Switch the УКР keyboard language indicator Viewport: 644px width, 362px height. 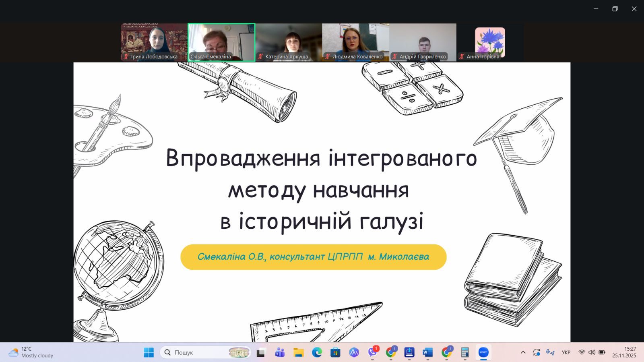pyautogui.click(x=566, y=352)
